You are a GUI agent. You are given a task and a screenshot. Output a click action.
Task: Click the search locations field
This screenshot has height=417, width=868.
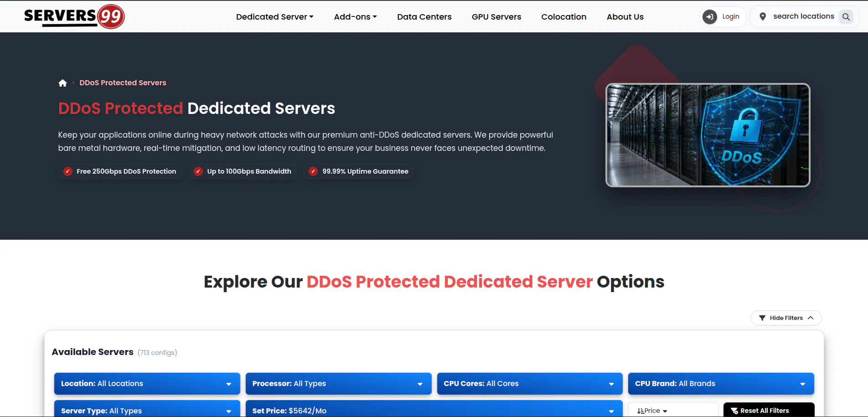[x=803, y=16]
